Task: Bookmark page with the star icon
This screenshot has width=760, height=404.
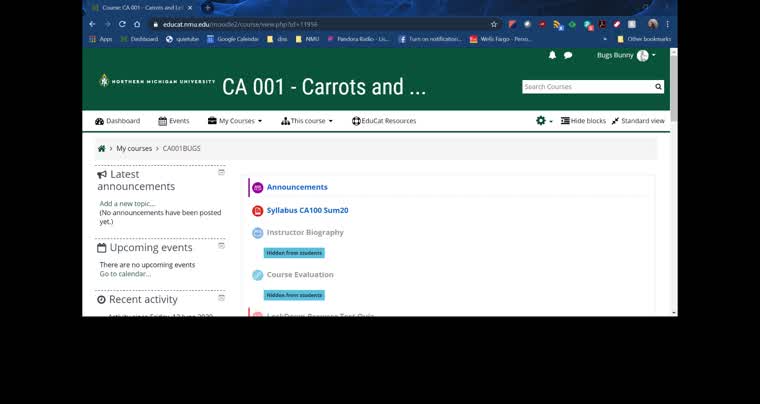Action: click(x=493, y=24)
